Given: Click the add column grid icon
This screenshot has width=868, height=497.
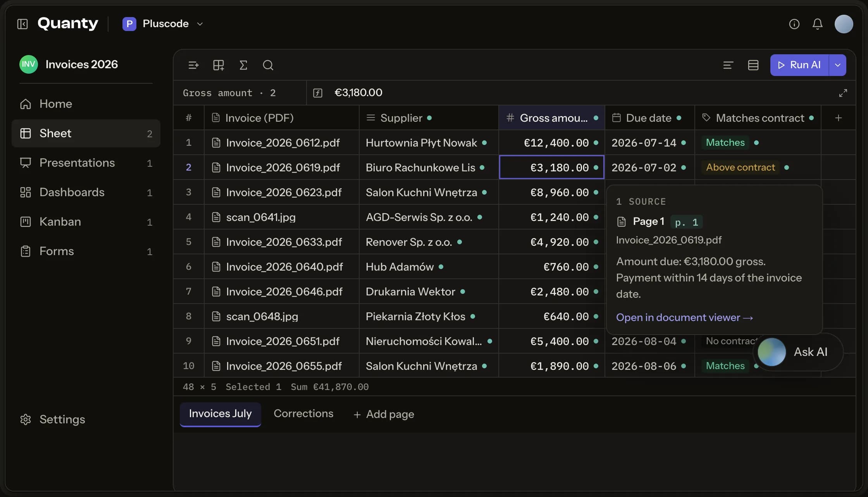Looking at the screenshot, I should [219, 65].
